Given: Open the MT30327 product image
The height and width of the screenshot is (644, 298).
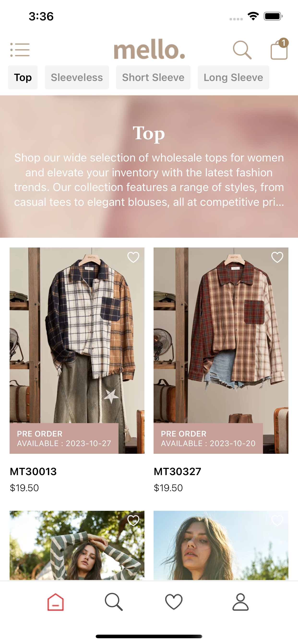Looking at the screenshot, I should tap(221, 351).
